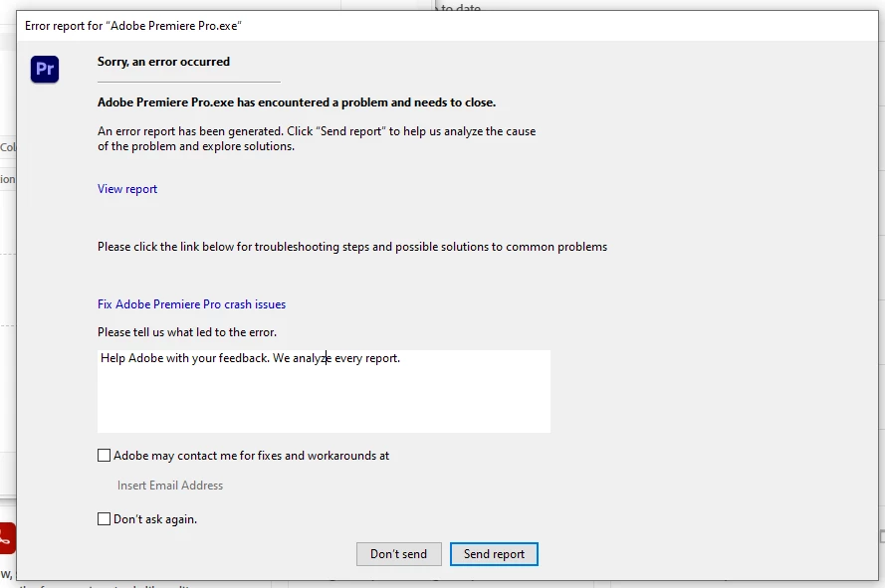Viewport: 885px width, 588px height.
Task: Click the Insert Email Address field
Action: click(x=170, y=486)
